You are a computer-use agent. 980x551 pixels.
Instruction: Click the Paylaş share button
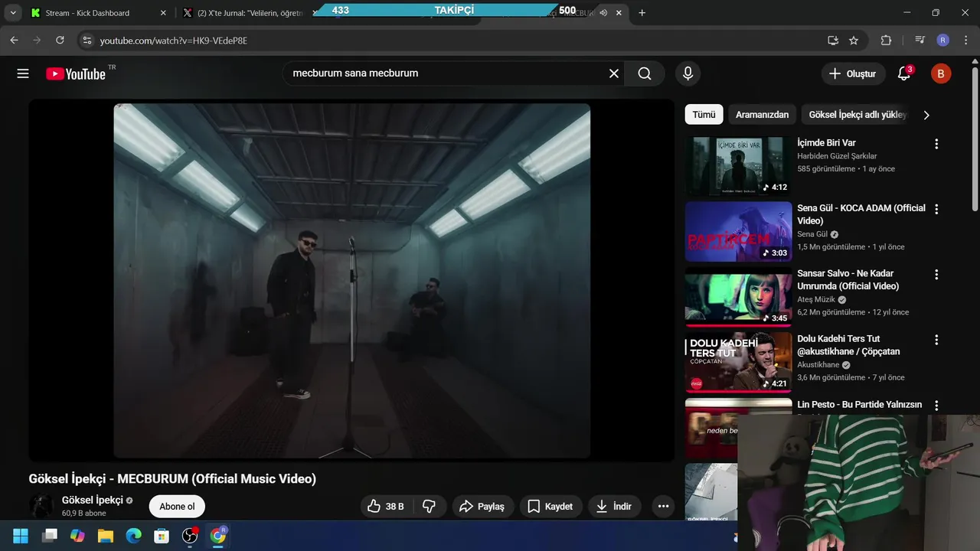point(482,506)
